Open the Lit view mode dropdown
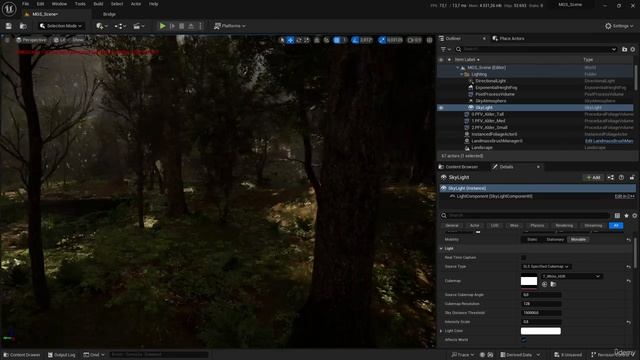This screenshot has height=360, width=640. pyautogui.click(x=59, y=40)
